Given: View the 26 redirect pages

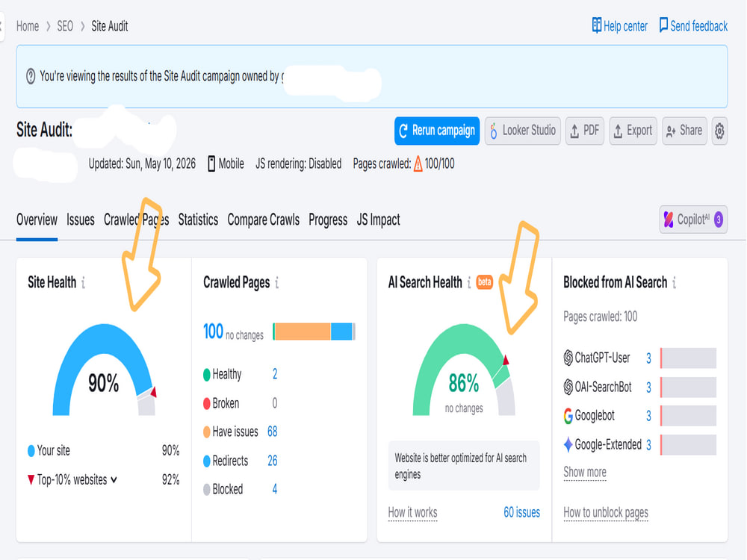Looking at the screenshot, I should (273, 461).
